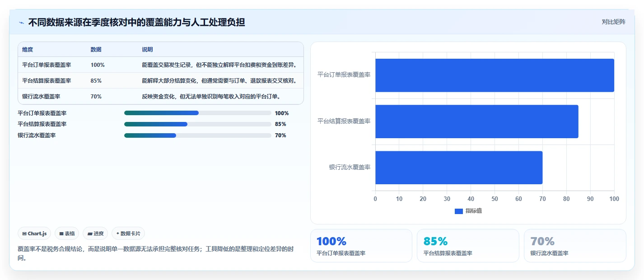Viewport: 644px width, 280px height.
Task: Open the 100% data card
Action: point(361,246)
